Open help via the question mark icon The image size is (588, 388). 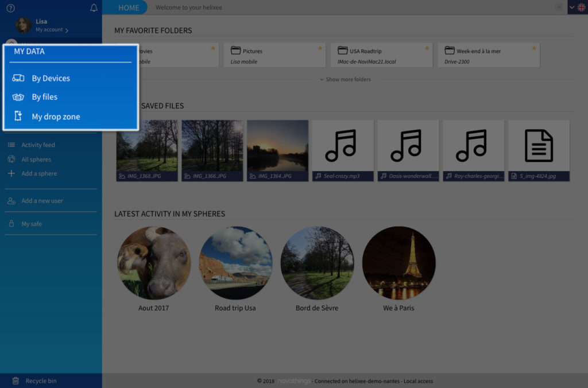(x=10, y=8)
